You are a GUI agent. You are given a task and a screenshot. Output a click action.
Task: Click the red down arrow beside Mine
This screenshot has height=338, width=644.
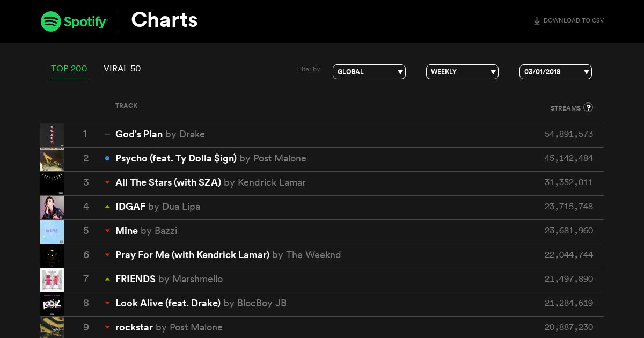point(107,231)
